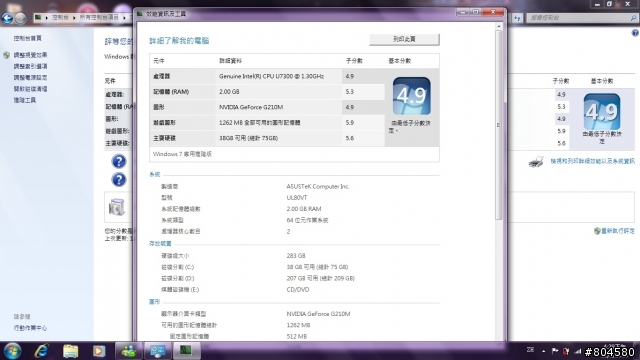The image size is (640, 360).
Task: Click the 4.9 base score badge in background window
Action: click(602, 111)
